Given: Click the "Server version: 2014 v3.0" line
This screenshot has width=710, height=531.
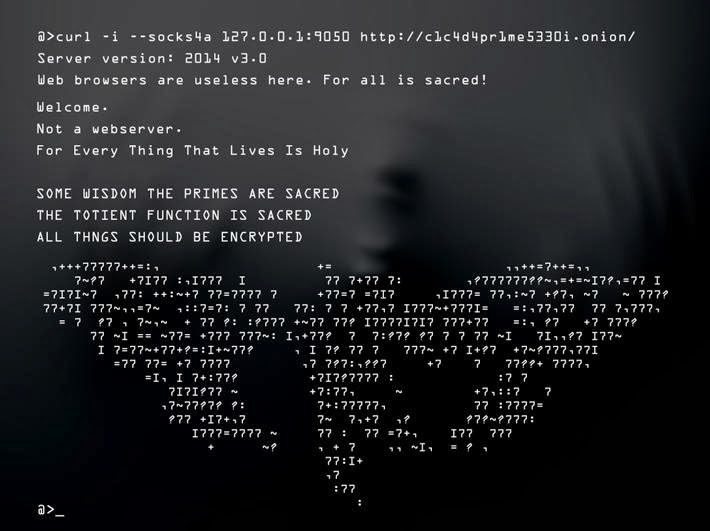Looking at the screenshot, I should tap(152, 58).
